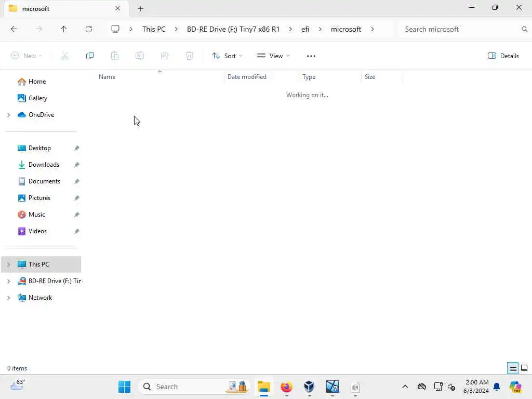Expand the BD-RE Drive tree node
The width and height of the screenshot is (532, 399).
(8, 281)
